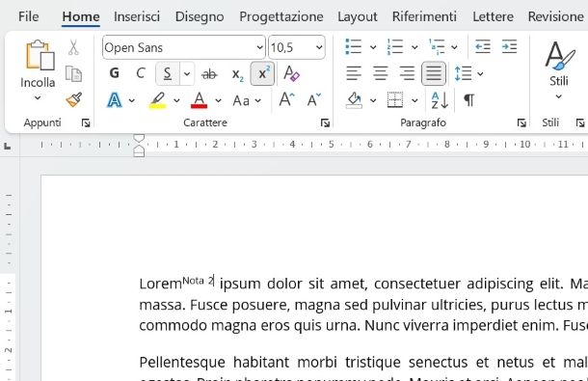Screen dimensions: 588x381
Task: Turn off superscript formatting
Action: click(262, 73)
